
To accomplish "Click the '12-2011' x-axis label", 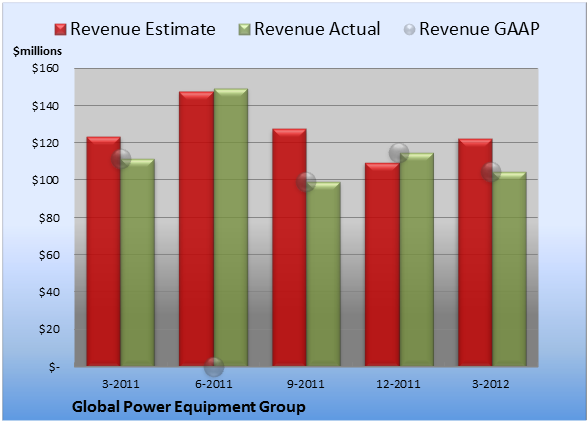I will point(398,384).
